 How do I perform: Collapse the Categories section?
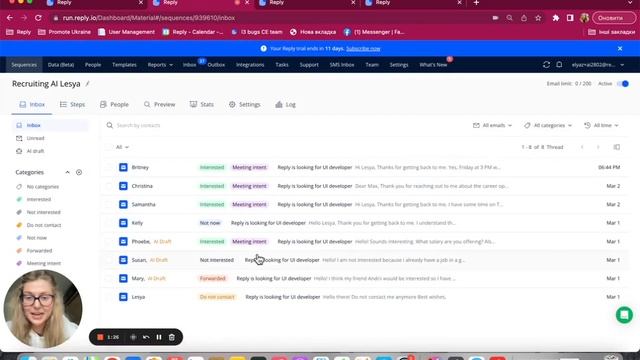[67, 172]
